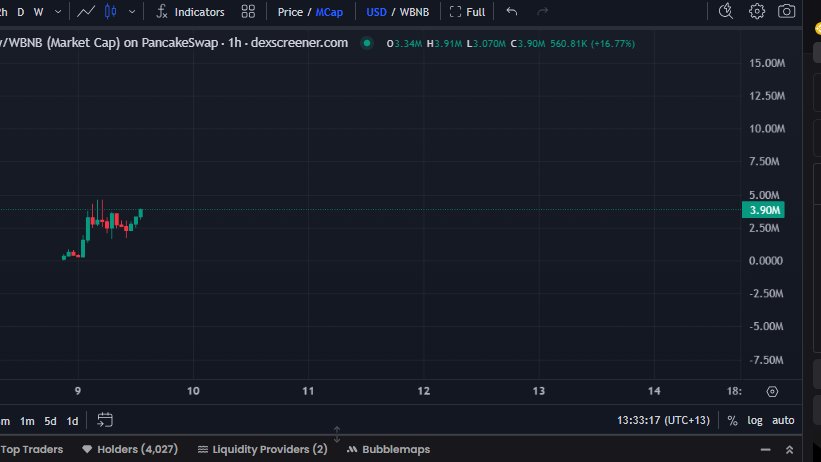Select the 1d date range
The width and height of the screenshot is (821, 462).
72,421
